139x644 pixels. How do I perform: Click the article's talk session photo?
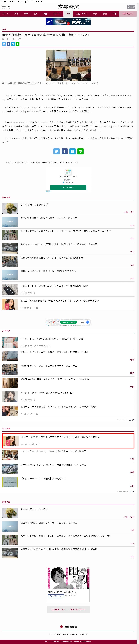pyautogui.click(x=68, y=65)
